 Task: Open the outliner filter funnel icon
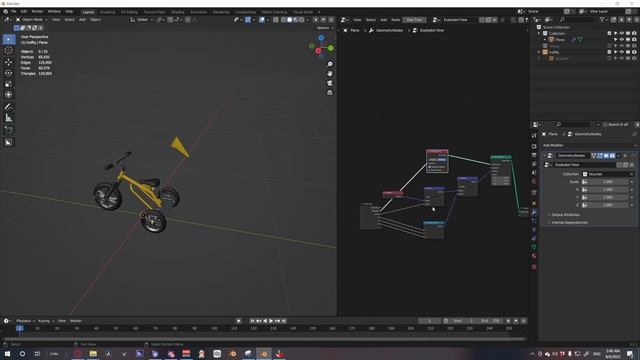[602, 20]
